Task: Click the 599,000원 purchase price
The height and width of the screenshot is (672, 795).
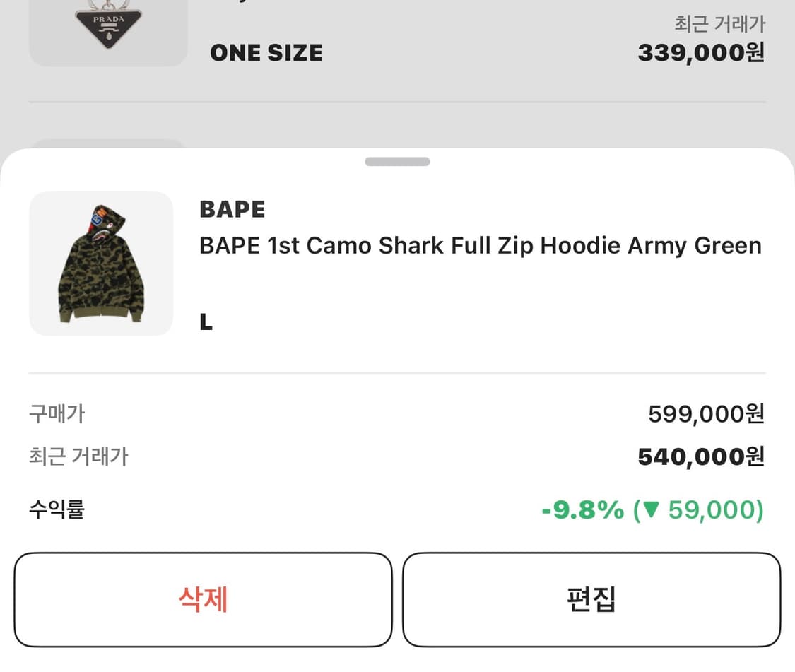Action: pyautogui.click(x=706, y=413)
